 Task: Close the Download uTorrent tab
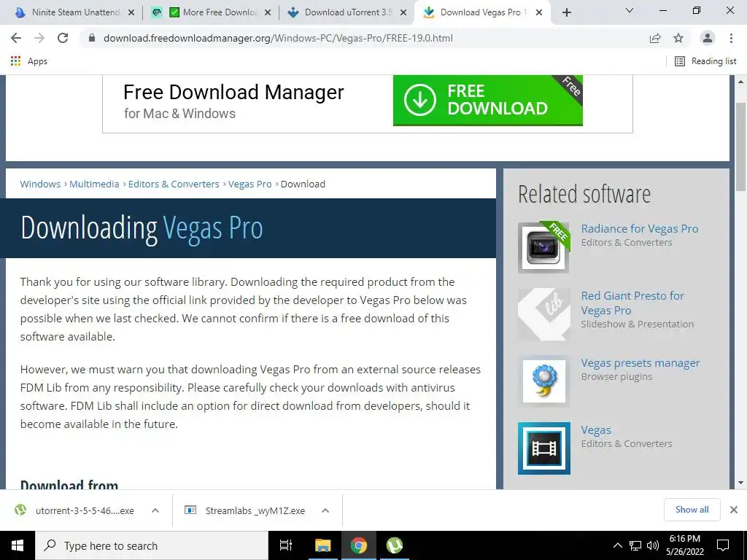(x=403, y=12)
